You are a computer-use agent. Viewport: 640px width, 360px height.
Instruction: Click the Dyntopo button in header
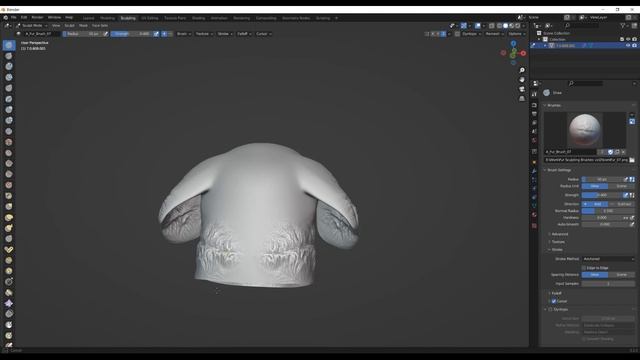(x=469, y=34)
